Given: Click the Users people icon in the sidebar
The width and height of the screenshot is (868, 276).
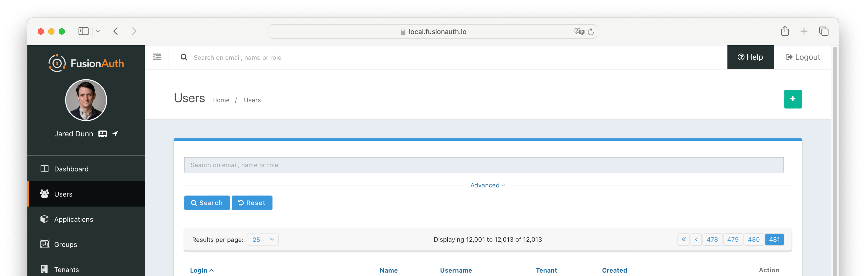Looking at the screenshot, I should tap(44, 194).
